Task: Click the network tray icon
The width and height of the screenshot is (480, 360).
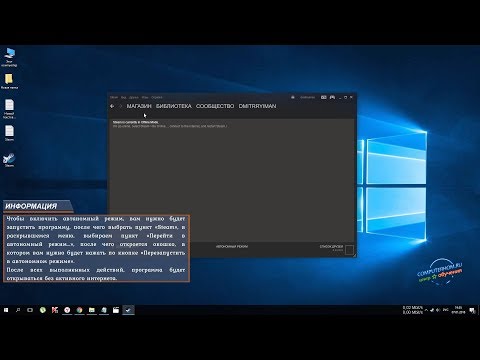Action: [432, 310]
